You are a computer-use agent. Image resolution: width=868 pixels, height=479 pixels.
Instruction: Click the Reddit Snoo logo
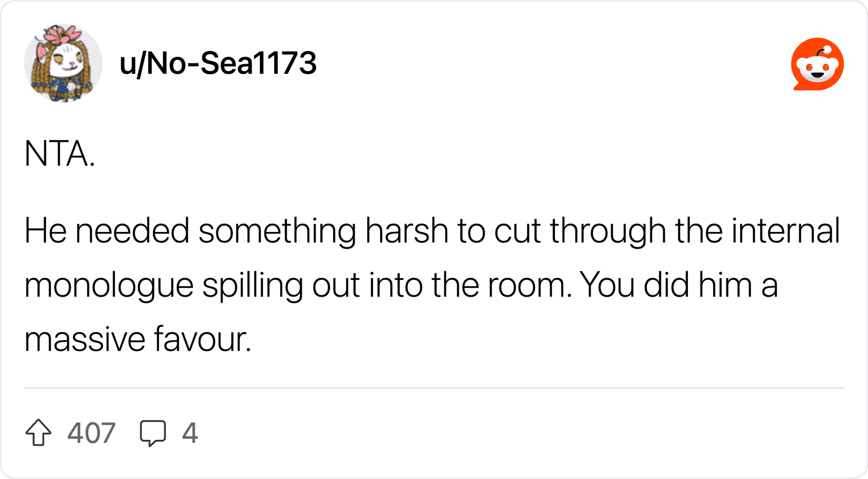point(817,64)
